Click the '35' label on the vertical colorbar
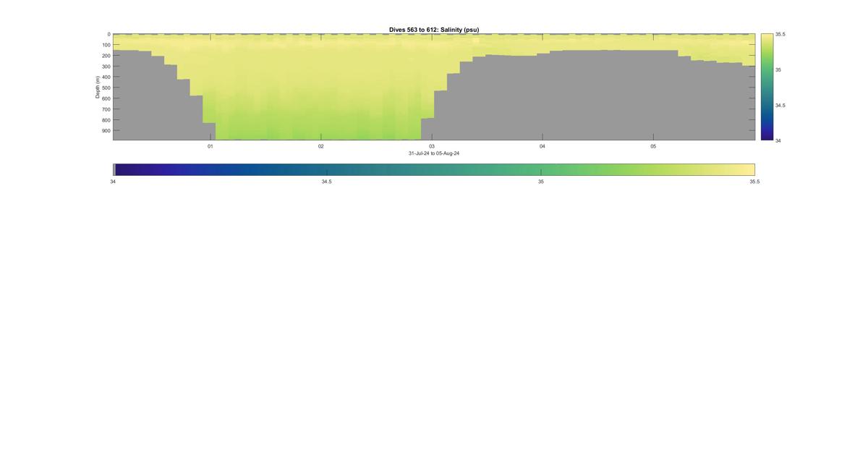868x450 pixels. pyautogui.click(x=778, y=69)
